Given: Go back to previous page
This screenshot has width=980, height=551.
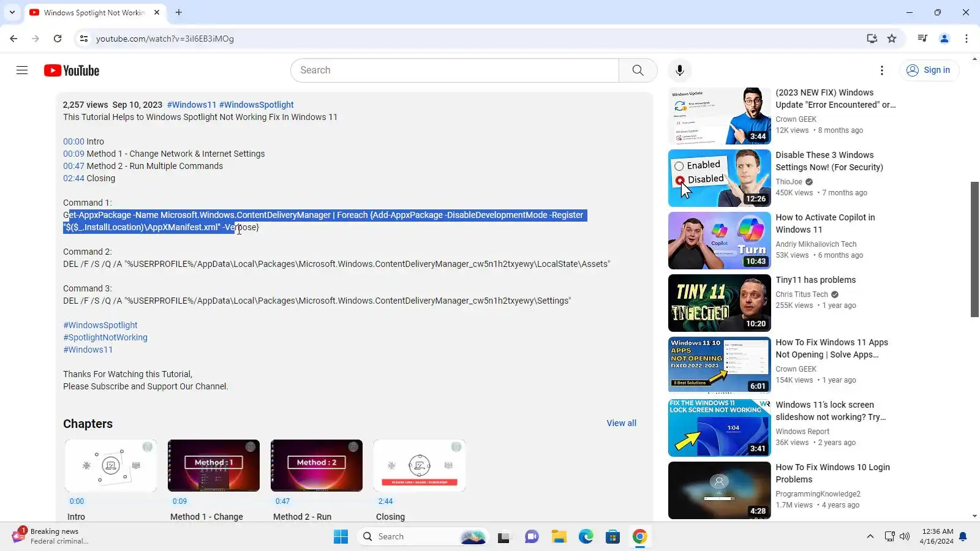Looking at the screenshot, I should [13, 39].
